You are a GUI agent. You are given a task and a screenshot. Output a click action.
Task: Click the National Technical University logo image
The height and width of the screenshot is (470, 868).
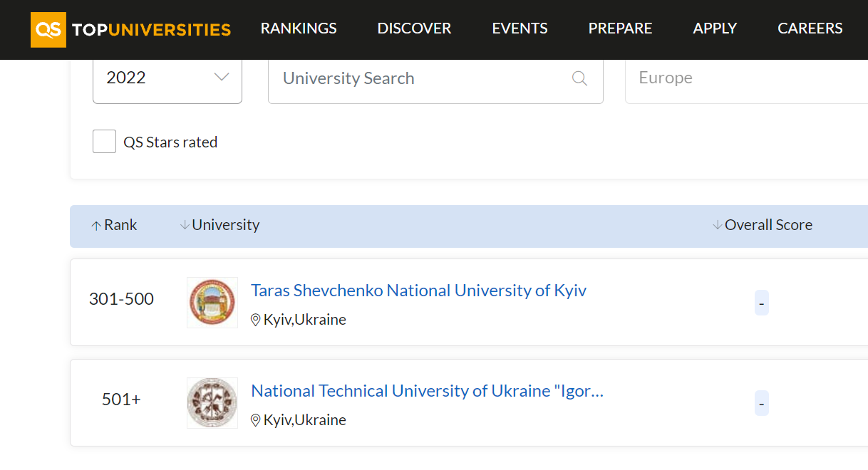[x=212, y=402]
